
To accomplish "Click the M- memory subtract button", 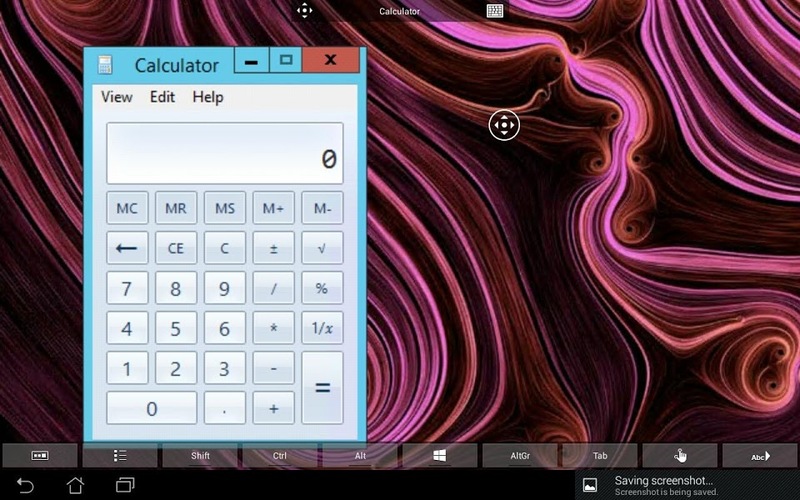I will pos(322,208).
